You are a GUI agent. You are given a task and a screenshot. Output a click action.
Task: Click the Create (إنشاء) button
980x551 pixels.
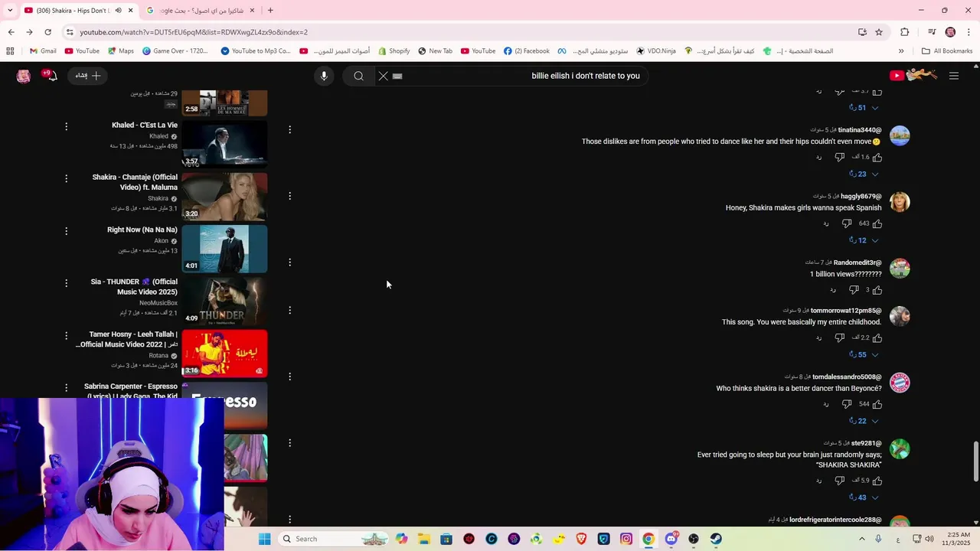coord(88,76)
